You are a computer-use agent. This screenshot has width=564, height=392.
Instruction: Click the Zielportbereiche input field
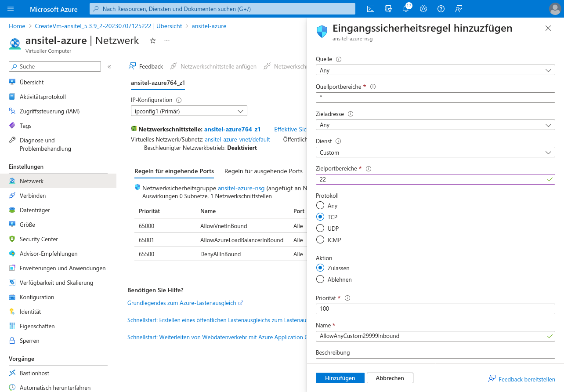[x=430, y=179]
